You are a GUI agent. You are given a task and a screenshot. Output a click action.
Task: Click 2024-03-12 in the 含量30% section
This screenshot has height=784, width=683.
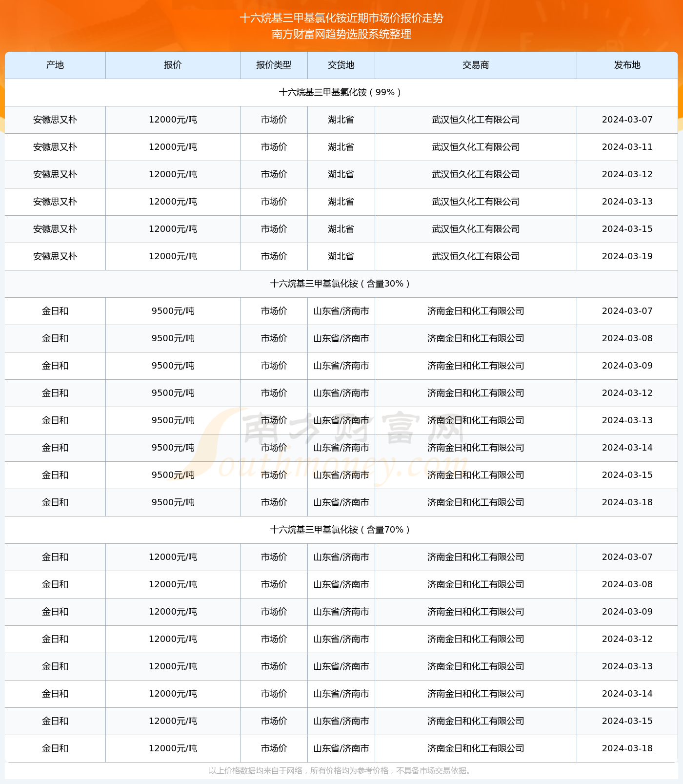627,393
